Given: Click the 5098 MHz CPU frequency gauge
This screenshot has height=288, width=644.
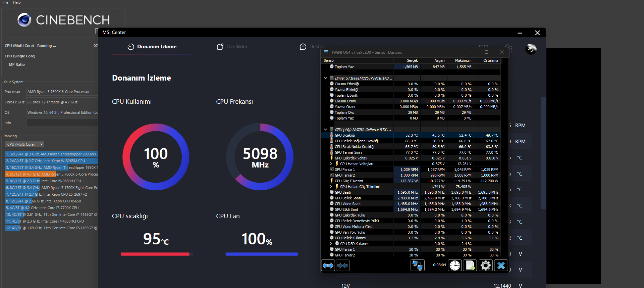Looking at the screenshot, I should pos(260,157).
